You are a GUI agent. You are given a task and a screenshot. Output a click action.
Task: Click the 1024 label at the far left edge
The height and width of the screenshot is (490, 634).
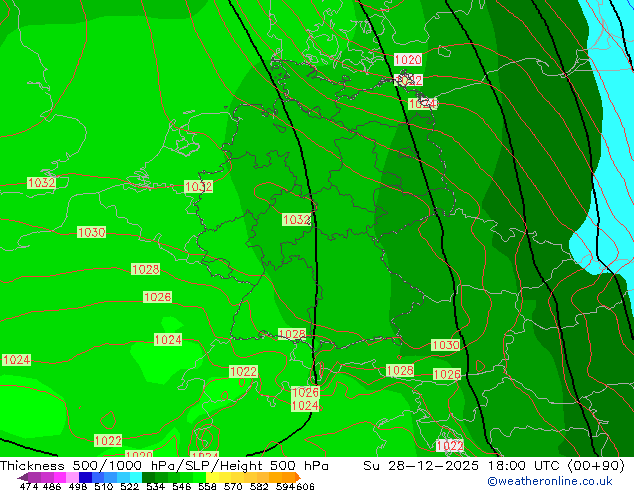click(x=16, y=360)
